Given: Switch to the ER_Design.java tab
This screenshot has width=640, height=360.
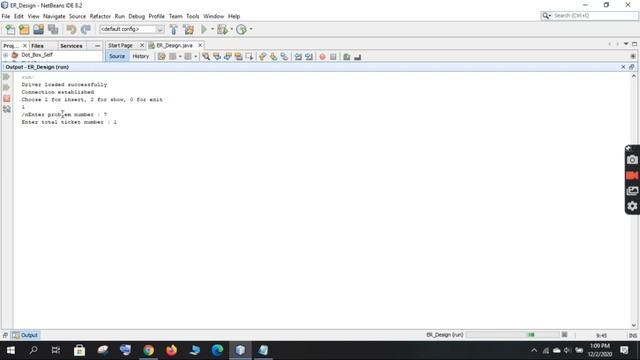Looking at the screenshot, I should 174,45.
